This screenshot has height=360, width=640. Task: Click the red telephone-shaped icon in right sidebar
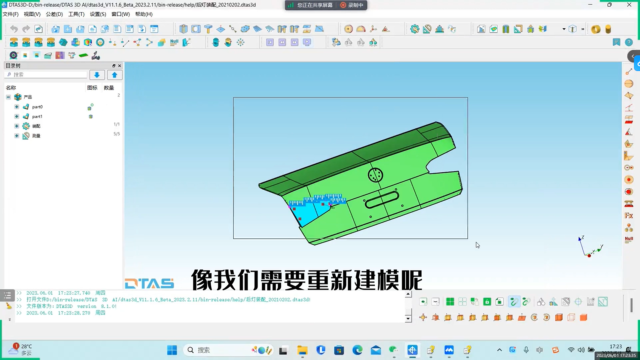pos(629,204)
